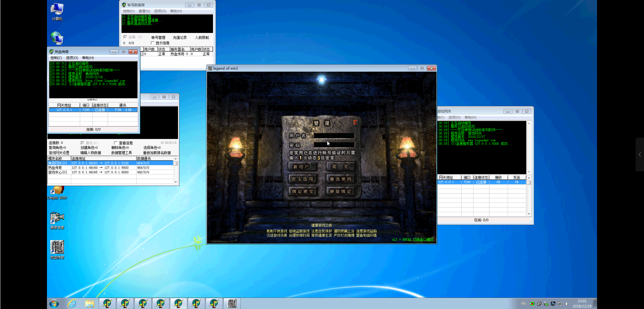This screenshot has height=309, width=644.
Task: Click the 数据通讯 column header
Action: pyautogui.click(x=155, y=159)
